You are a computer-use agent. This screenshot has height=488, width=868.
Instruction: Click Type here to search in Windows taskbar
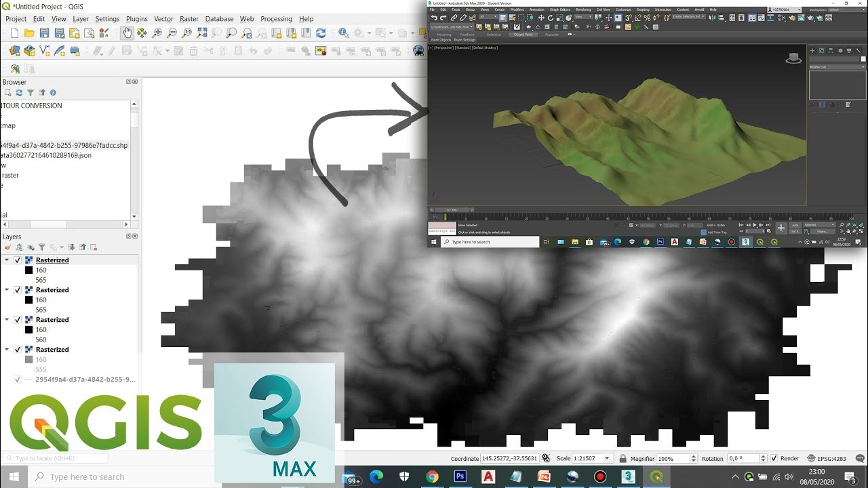tap(87, 477)
